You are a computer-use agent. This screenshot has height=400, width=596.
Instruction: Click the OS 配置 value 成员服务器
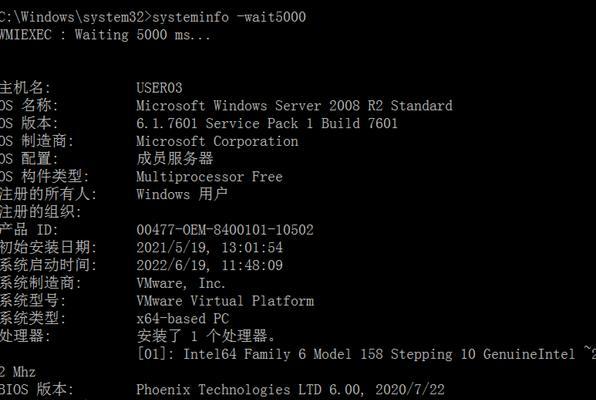coord(175,159)
